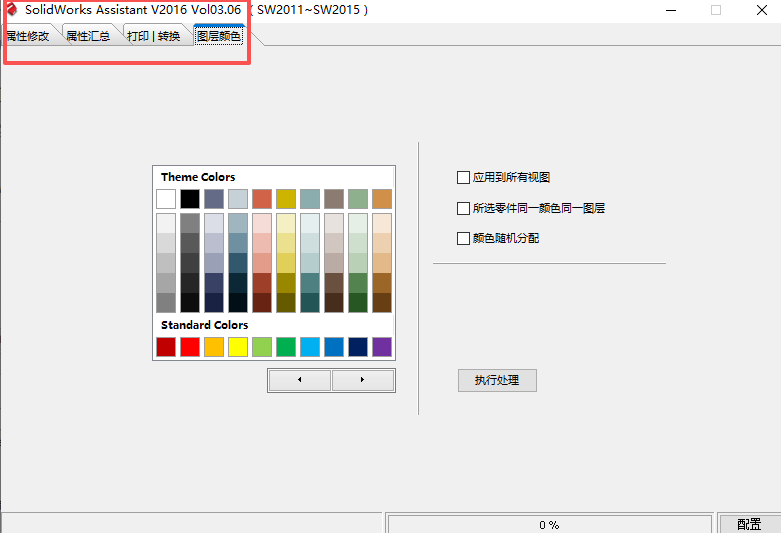This screenshot has width=781, height=533.
Task: Close the SolidWorks Assistant window
Action: tap(762, 10)
